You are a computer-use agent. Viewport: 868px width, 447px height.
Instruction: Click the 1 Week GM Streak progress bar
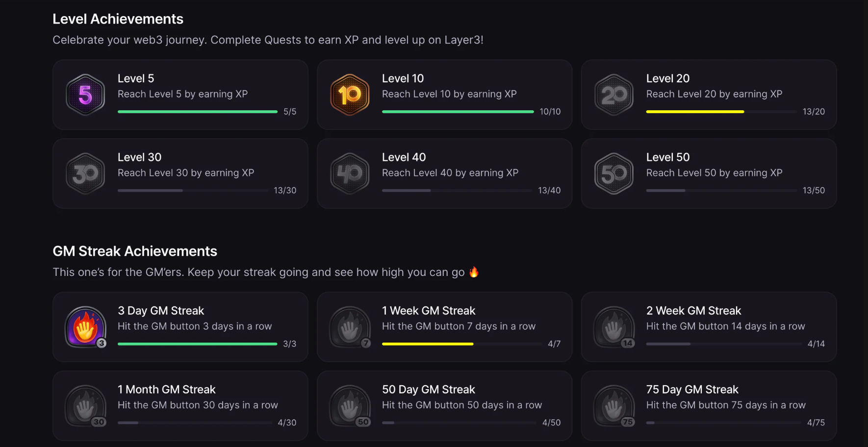click(x=462, y=344)
